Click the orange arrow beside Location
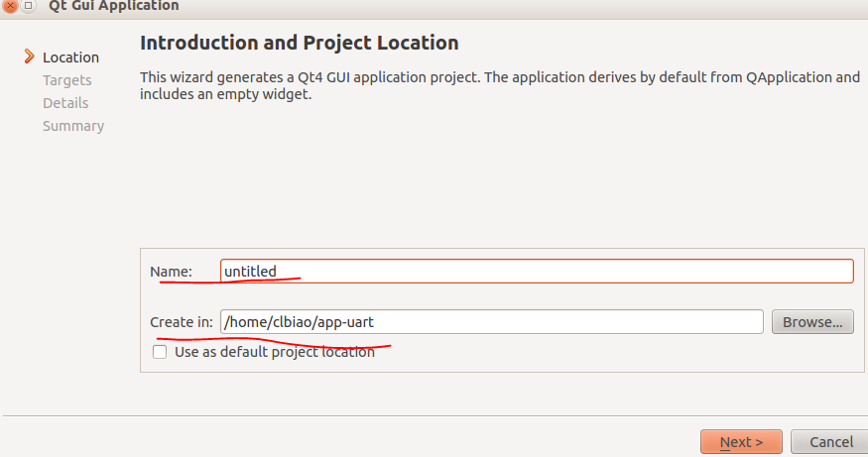 [x=30, y=57]
